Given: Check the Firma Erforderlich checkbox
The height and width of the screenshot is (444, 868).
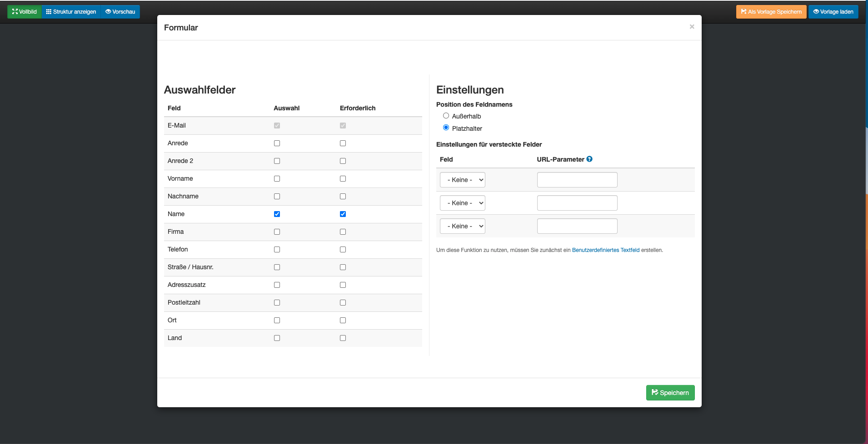Looking at the screenshot, I should tap(343, 232).
